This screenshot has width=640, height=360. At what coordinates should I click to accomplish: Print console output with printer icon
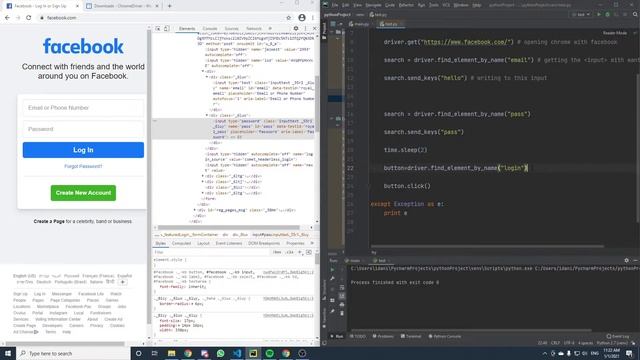tap(342, 304)
